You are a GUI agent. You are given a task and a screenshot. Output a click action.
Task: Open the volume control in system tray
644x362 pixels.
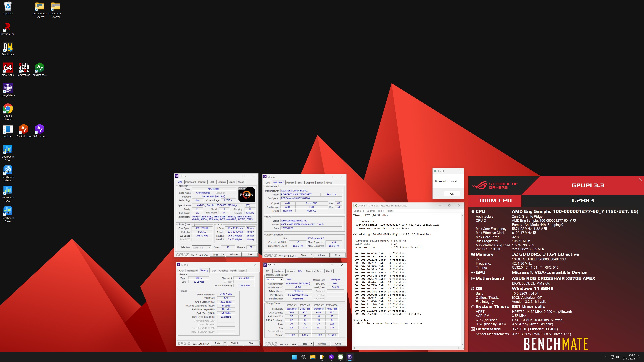pyautogui.click(x=617, y=357)
